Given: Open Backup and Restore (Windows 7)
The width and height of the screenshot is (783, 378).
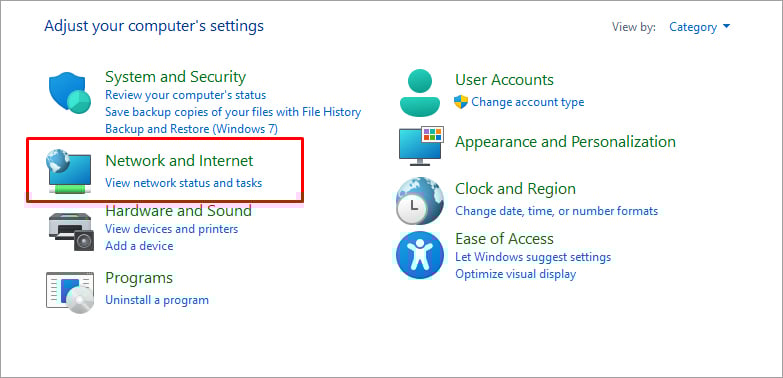Looking at the screenshot, I should pyautogui.click(x=191, y=129).
